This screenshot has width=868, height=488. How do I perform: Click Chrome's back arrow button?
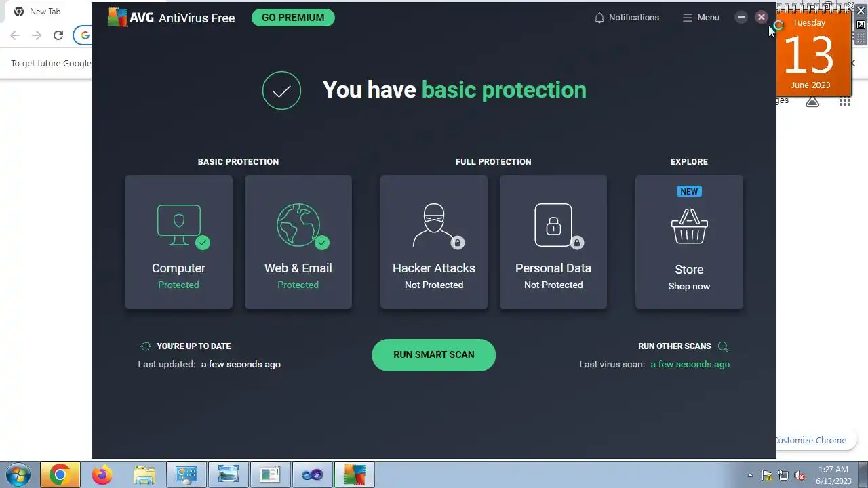pyautogui.click(x=15, y=35)
